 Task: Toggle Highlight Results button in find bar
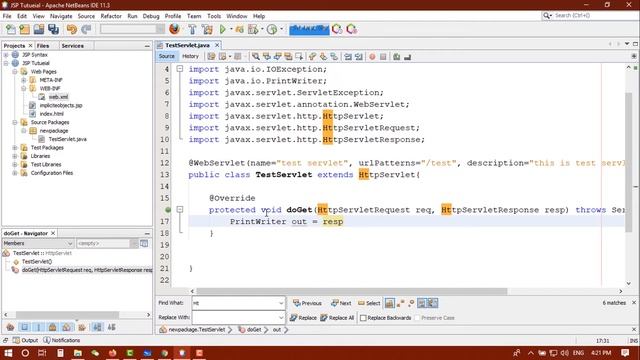[422, 303]
